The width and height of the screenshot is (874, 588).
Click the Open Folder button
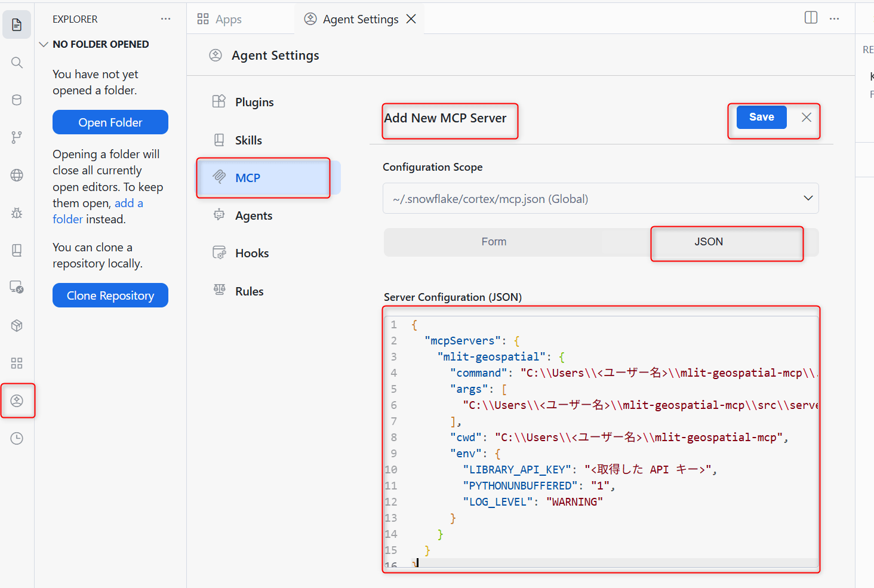pos(110,122)
